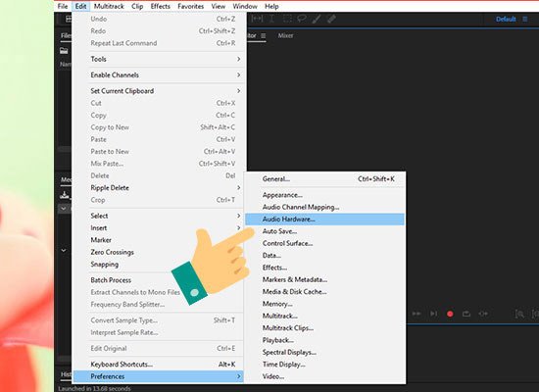Open the Favorites menu
Image resolution: width=539 pixels, height=392 pixels.
point(190,6)
